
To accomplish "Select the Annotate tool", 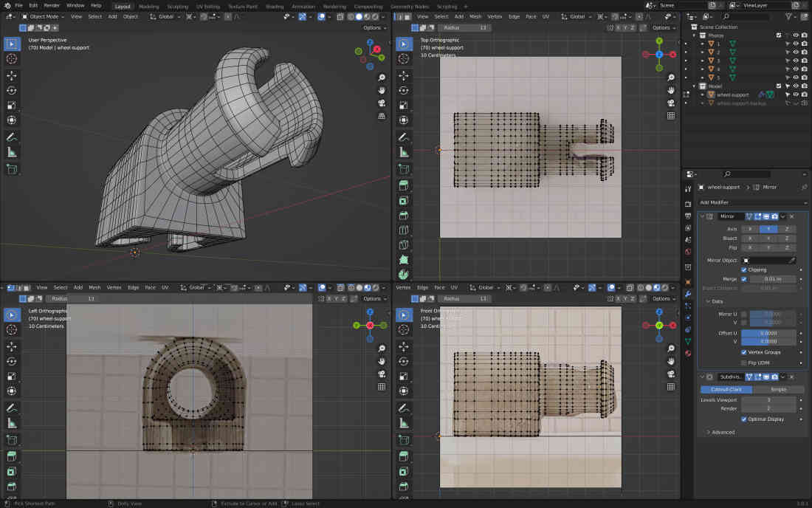I will coord(11,137).
